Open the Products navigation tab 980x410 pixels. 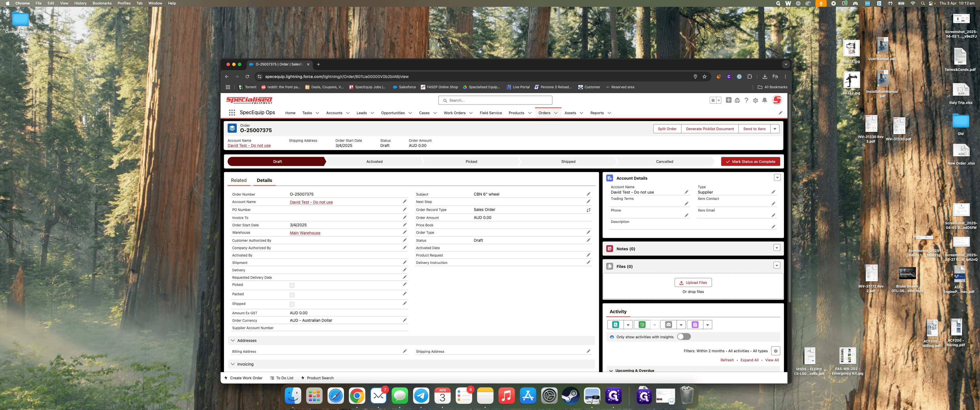[516, 113]
